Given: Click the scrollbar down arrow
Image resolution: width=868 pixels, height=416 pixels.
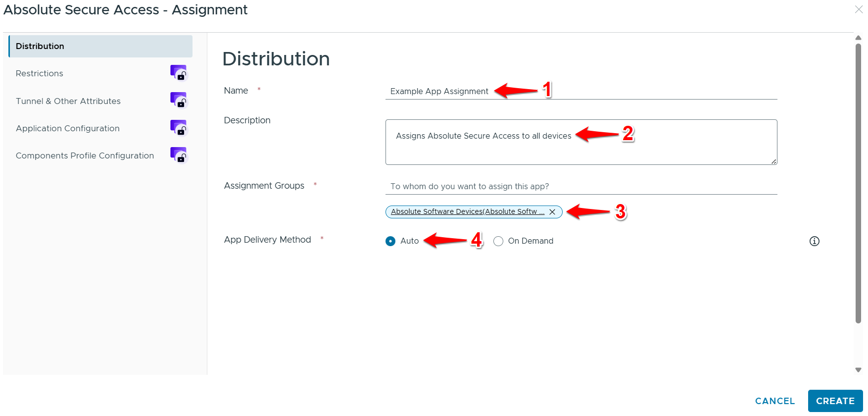Looking at the screenshot, I should [x=859, y=370].
